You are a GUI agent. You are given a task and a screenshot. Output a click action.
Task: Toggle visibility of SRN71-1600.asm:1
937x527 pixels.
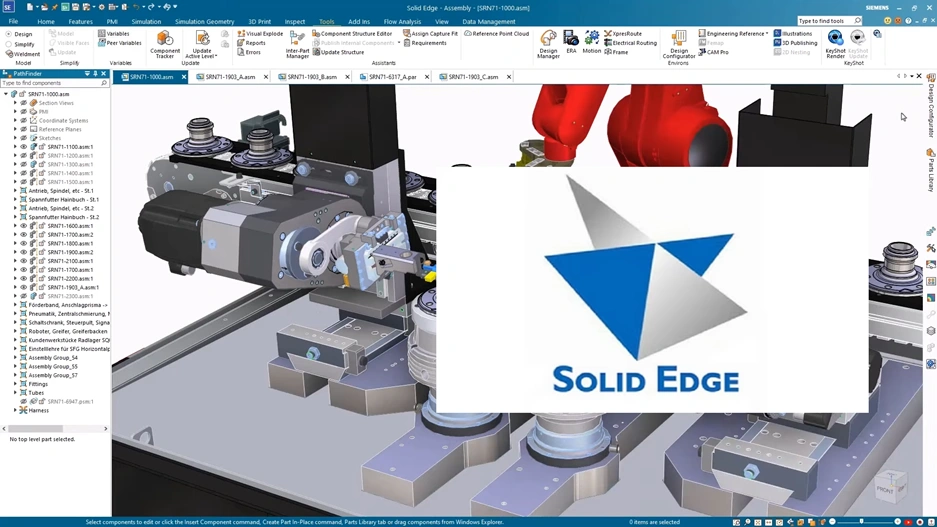pyautogui.click(x=24, y=226)
